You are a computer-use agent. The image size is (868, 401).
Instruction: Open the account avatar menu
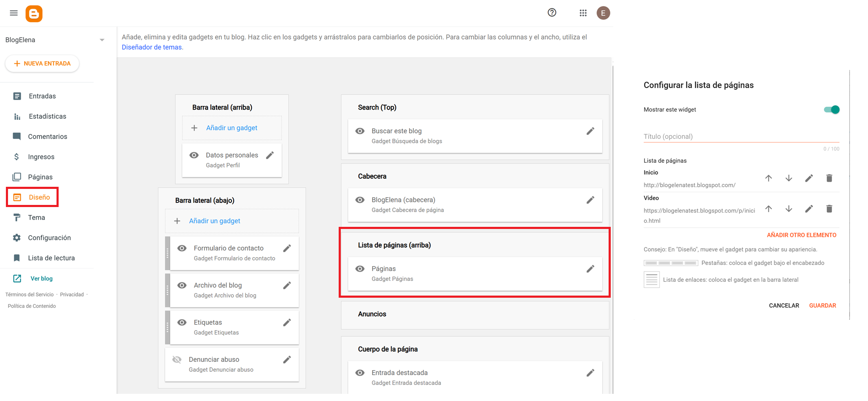point(603,13)
